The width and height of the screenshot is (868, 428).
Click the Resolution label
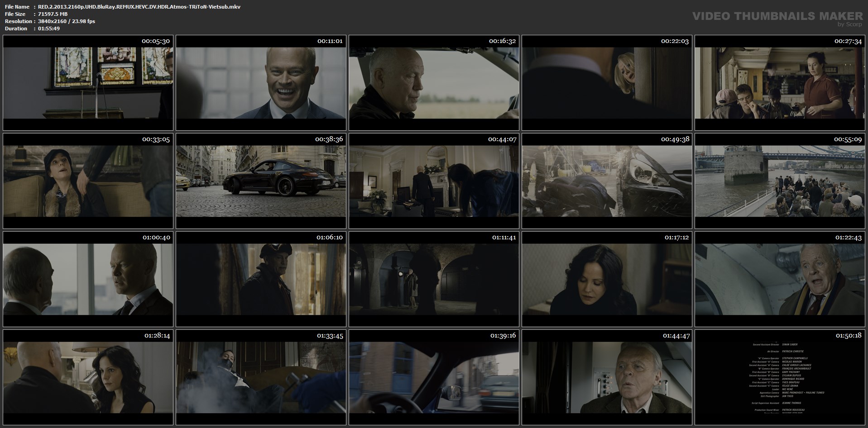click(18, 21)
